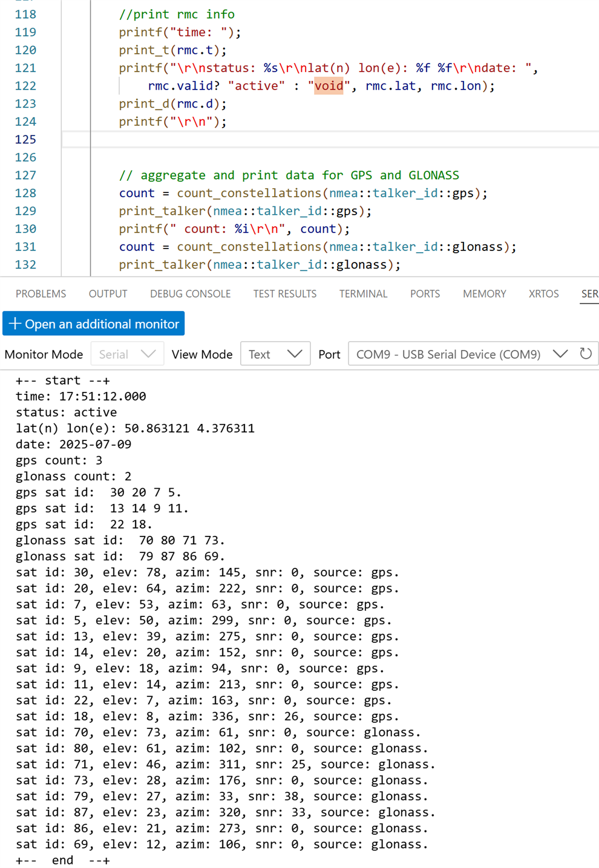Click line number 125 in gutter

click(x=25, y=140)
